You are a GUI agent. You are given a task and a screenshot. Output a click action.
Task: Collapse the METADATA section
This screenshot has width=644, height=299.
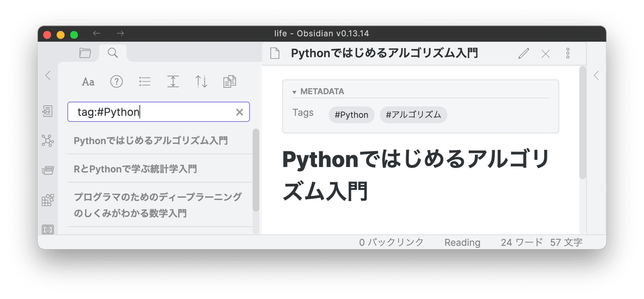pos(295,92)
